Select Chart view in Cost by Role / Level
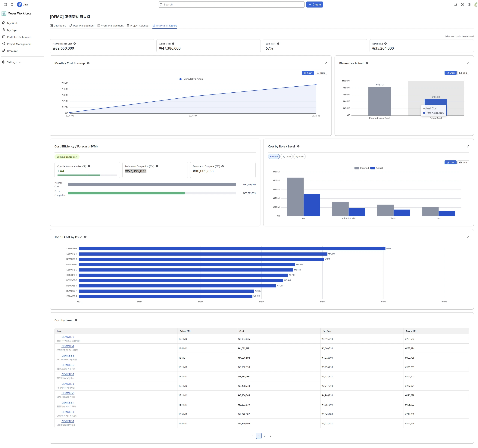Screen dimensions: 478x448 tap(450, 162)
